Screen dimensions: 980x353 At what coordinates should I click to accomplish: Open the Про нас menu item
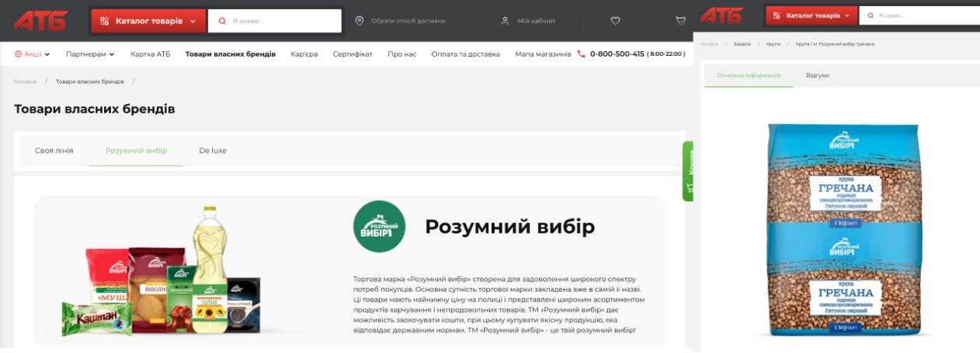(x=401, y=54)
